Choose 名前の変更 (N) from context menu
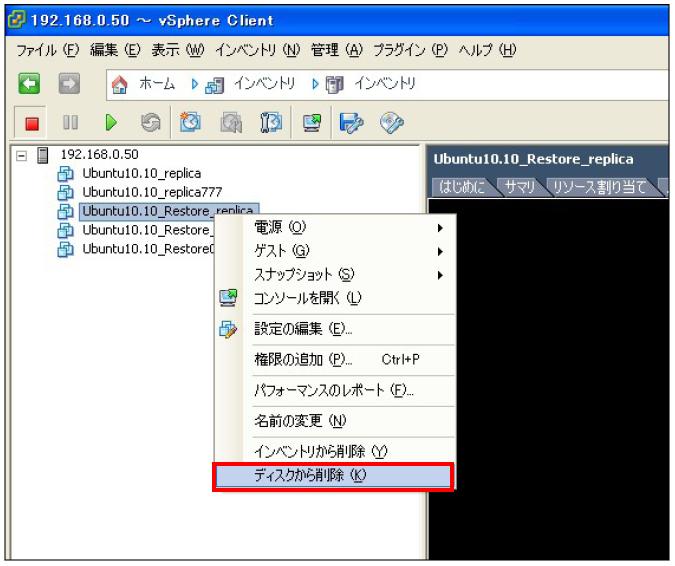Screen dimensions: 675x566 click(335, 421)
